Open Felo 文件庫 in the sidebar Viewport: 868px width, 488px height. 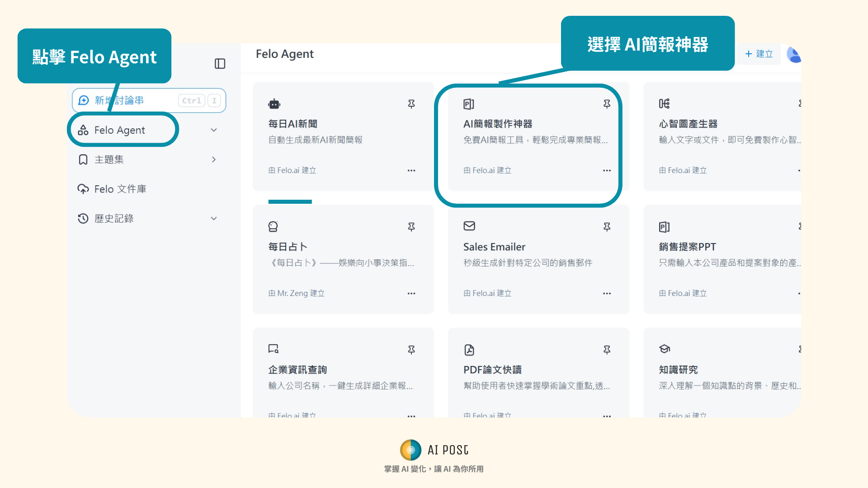coord(120,189)
